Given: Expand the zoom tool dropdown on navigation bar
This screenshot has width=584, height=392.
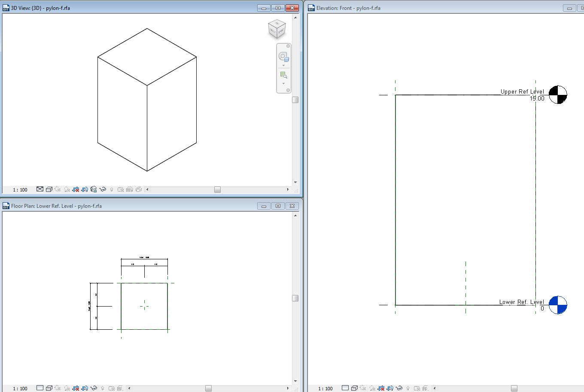Looking at the screenshot, I should tap(283, 83).
